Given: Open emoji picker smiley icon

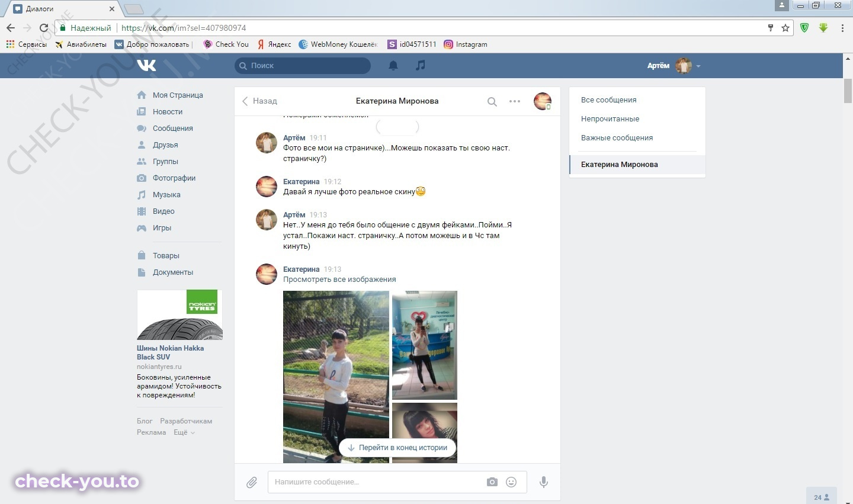Looking at the screenshot, I should 511,482.
